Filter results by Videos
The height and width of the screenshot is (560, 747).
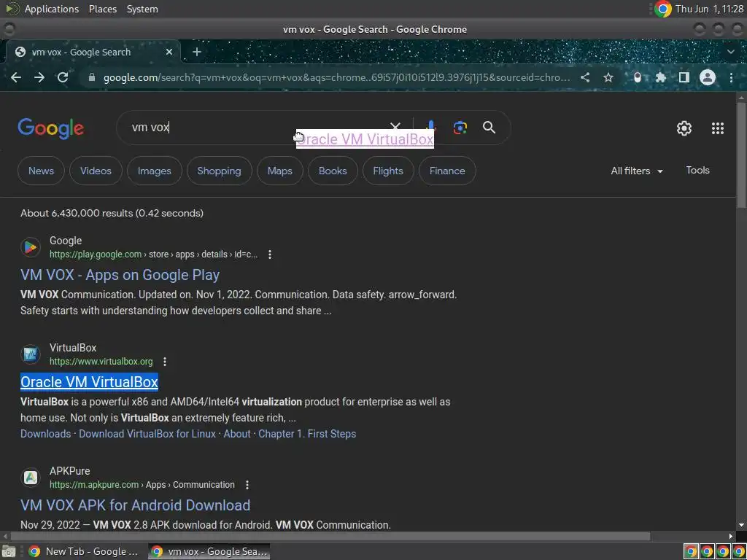pos(96,171)
